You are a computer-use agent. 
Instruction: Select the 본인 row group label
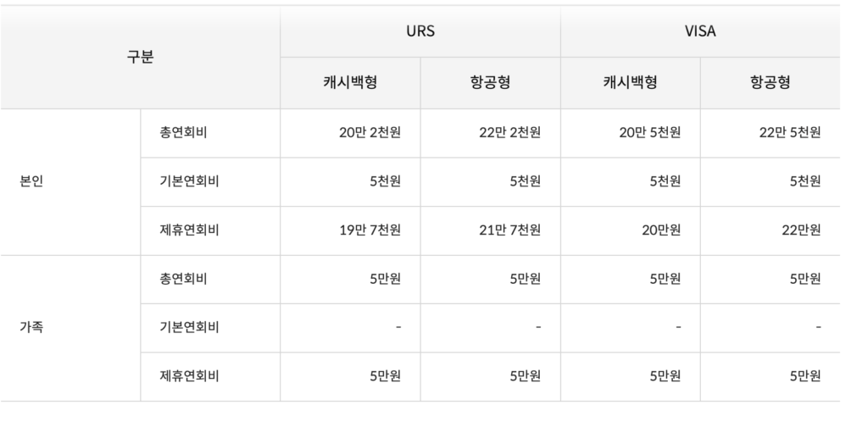point(31,181)
